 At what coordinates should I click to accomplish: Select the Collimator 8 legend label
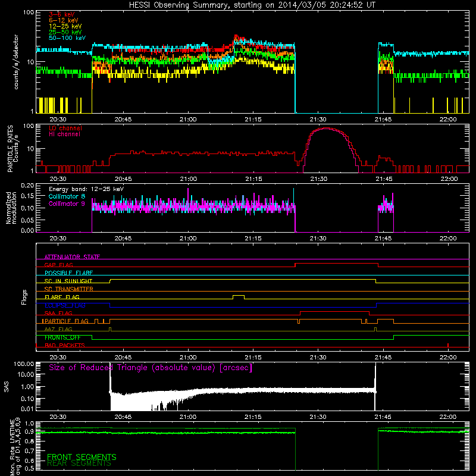[67, 196]
